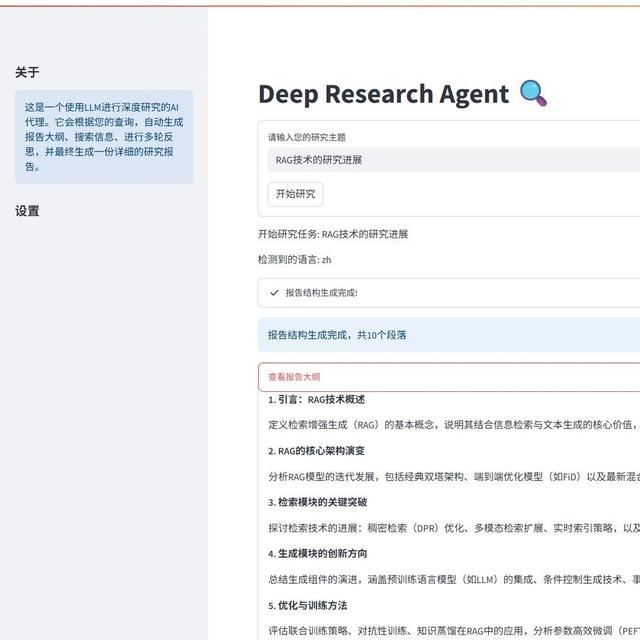Screen dimensions: 640x640
Task: Click the text 开始研究任务: RAG技术的研究进展
Action: click(x=333, y=234)
